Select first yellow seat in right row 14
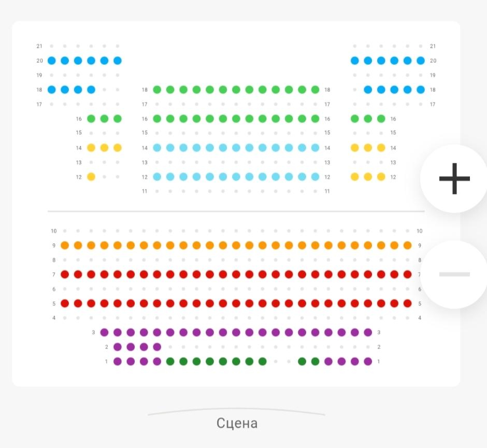The image size is (487, 448). pyautogui.click(x=355, y=148)
